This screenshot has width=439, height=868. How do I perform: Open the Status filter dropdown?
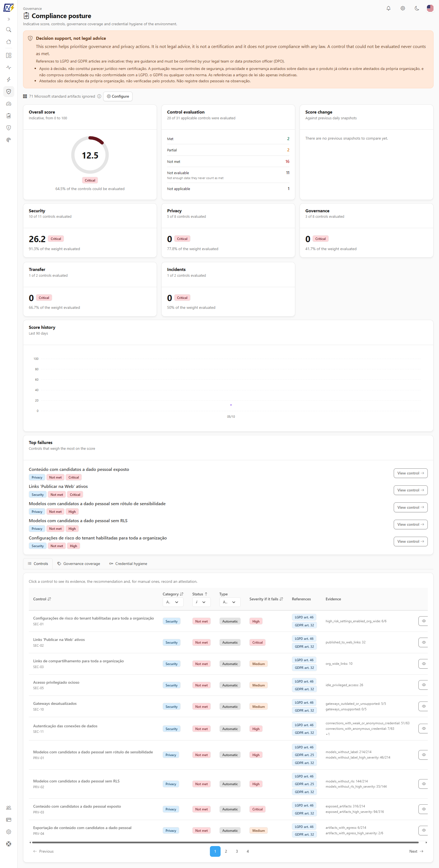[x=201, y=602]
